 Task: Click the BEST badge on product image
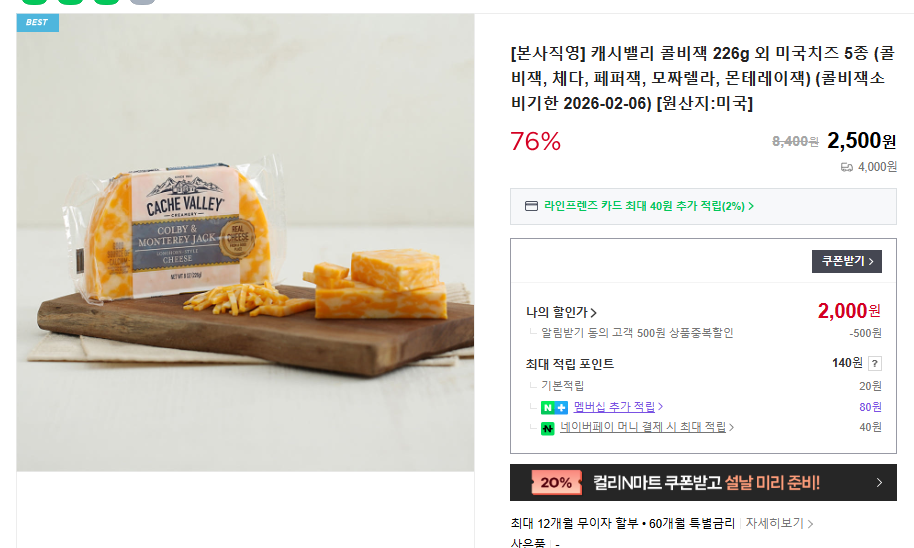pyautogui.click(x=37, y=22)
